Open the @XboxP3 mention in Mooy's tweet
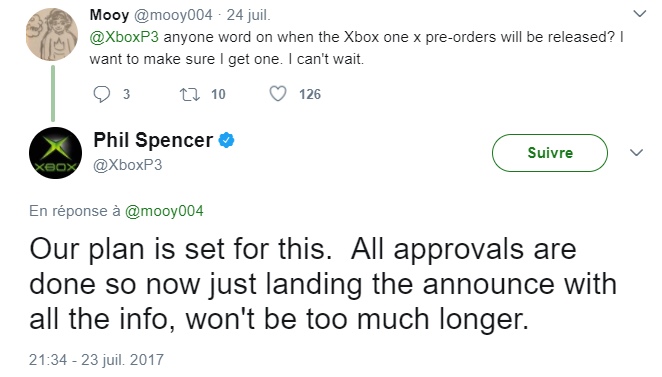The width and height of the screenshot is (662, 377). (124, 37)
